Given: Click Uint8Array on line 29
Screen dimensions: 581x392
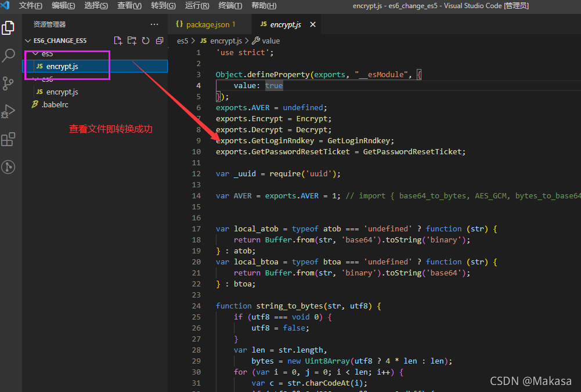Looking at the screenshot, I should coord(327,361).
